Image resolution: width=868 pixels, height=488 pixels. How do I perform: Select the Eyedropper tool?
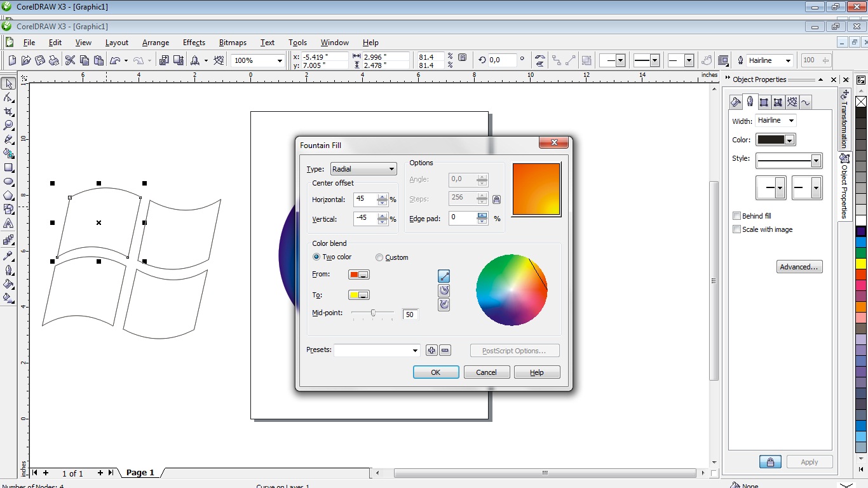(8, 255)
